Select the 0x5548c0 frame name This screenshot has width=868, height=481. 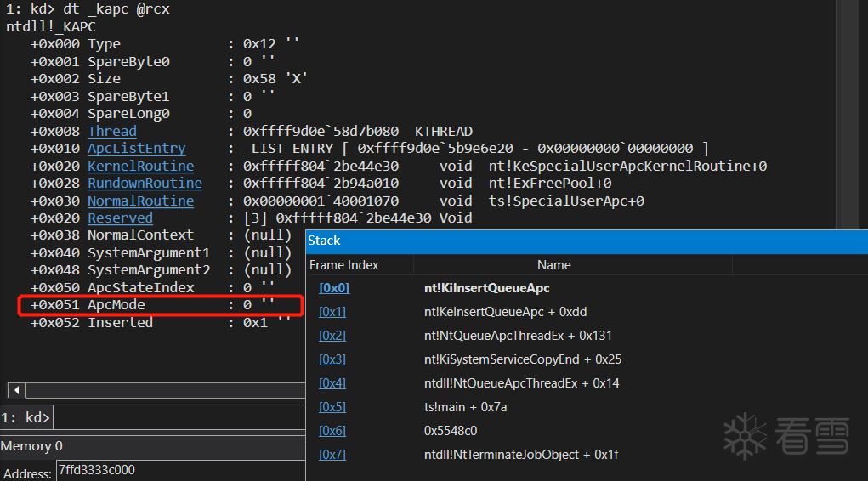point(451,431)
